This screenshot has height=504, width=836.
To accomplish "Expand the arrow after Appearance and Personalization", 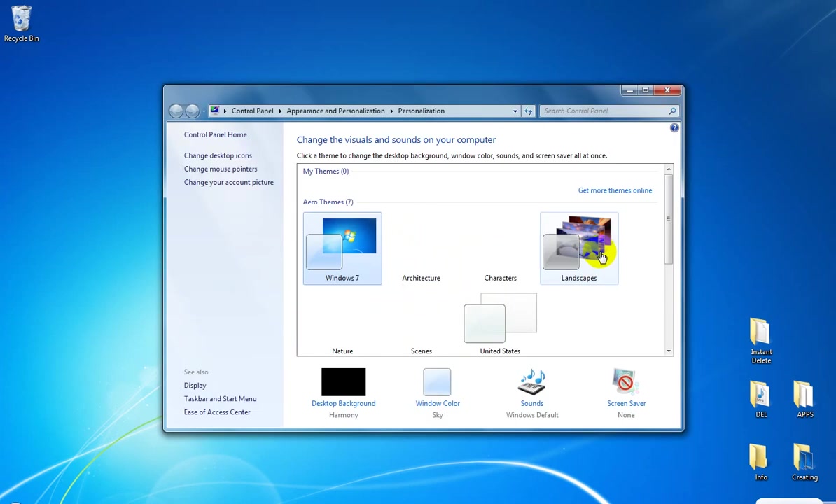I will (391, 111).
